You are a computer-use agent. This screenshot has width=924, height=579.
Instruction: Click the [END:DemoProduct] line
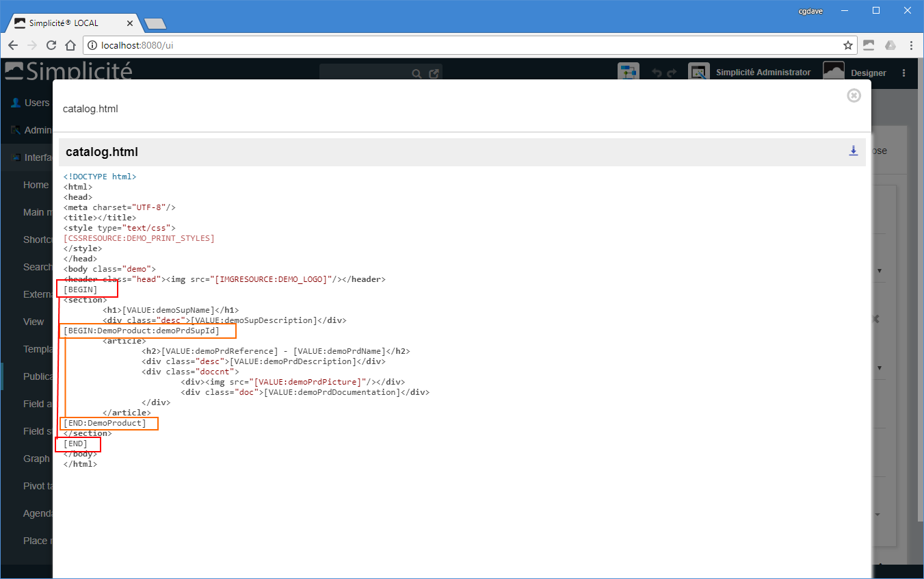pyautogui.click(x=105, y=423)
